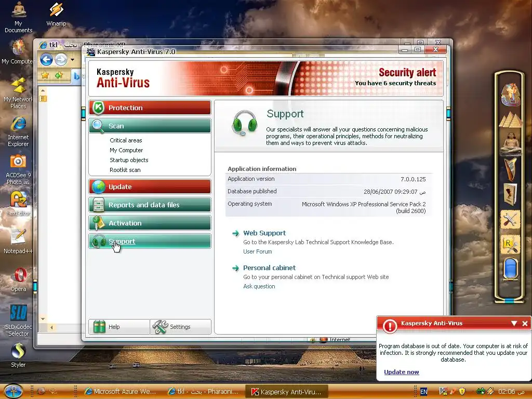The width and height of the screenshot is (532, 399).
Task: Click the key Activation icon
Action: (98, 223)
